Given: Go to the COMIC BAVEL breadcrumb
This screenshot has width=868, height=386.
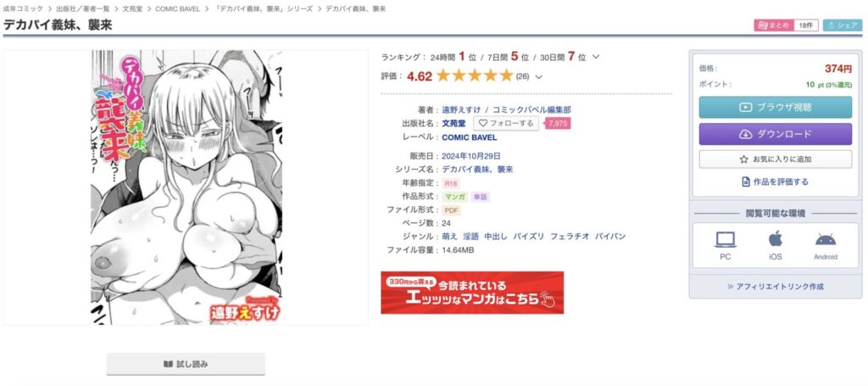Looking at the screenshot, I should pos(178,8).
